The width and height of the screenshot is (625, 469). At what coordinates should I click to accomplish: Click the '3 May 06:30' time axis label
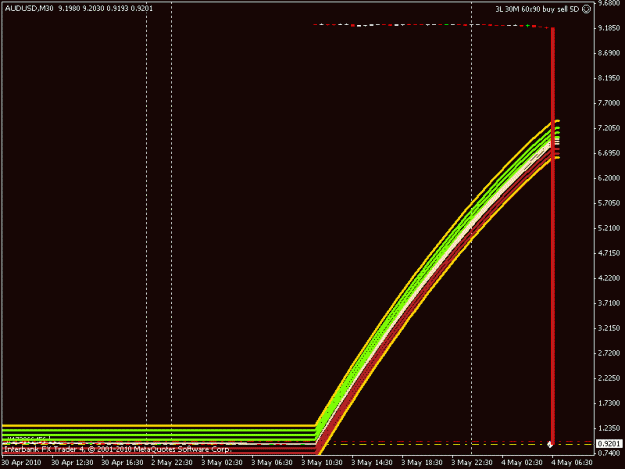[272, 463]
